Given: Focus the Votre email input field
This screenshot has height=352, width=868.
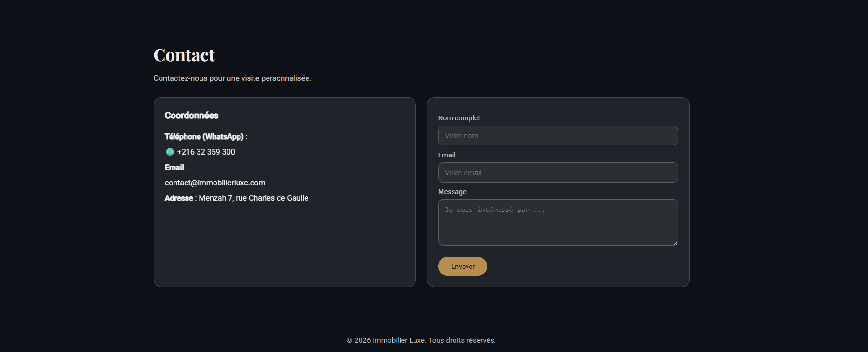Looking at the screenshot, I should (558, 172).
